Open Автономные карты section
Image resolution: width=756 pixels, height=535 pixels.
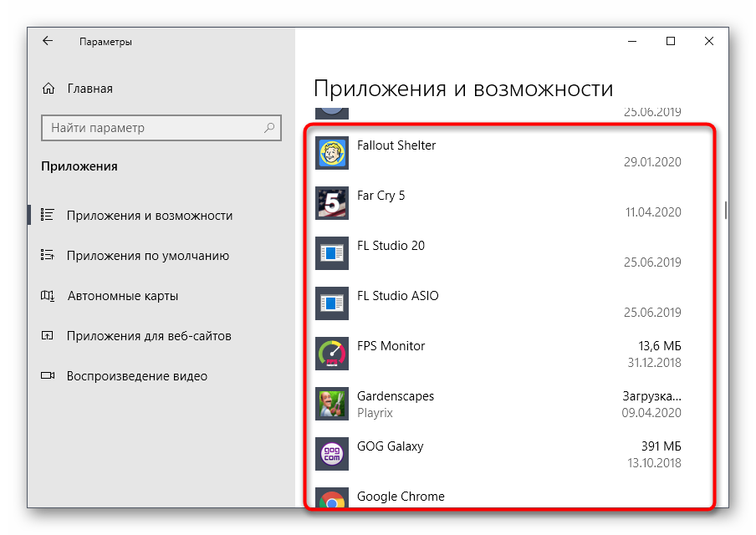point(122,296)
